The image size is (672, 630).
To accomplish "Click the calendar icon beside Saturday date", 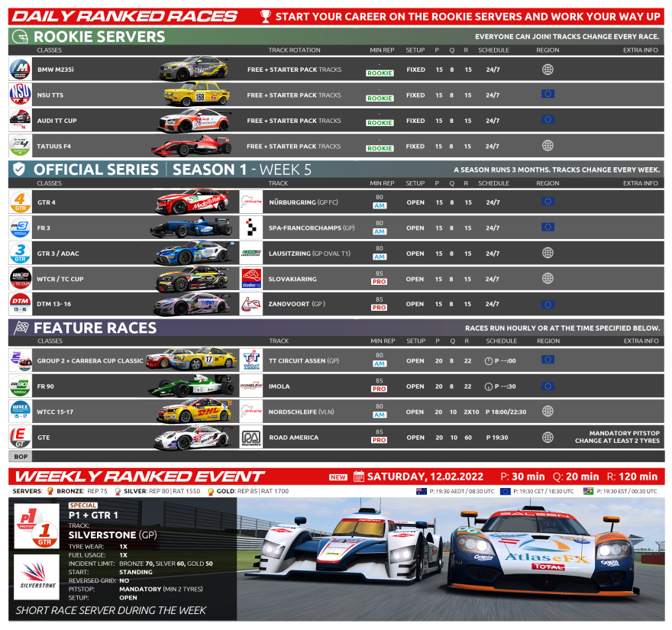I will point(359,477).
